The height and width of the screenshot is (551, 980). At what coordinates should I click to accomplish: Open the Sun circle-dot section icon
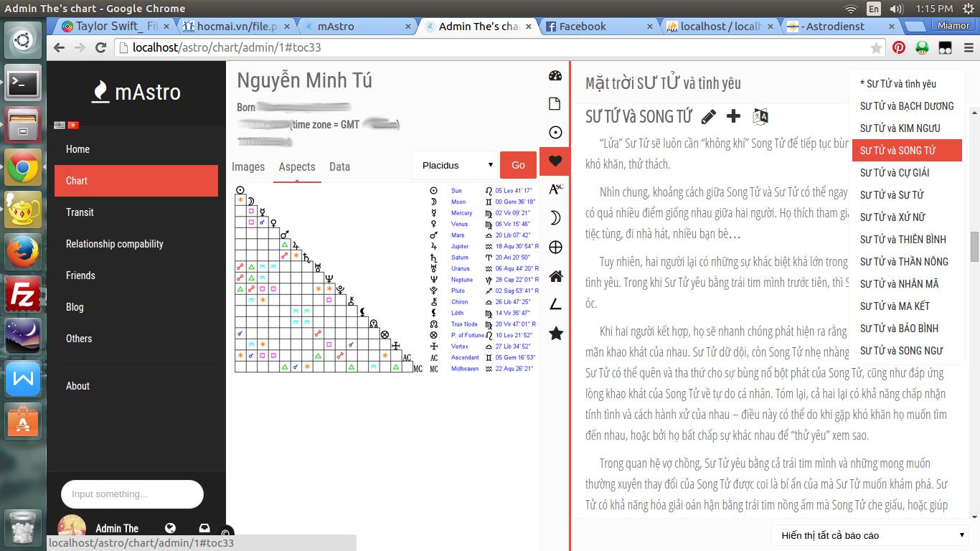(x=555, y=133)
